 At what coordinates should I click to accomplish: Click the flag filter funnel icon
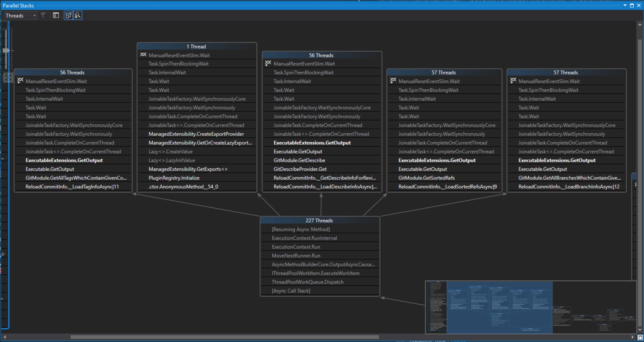pyautogui.click(x=43, y=15)
